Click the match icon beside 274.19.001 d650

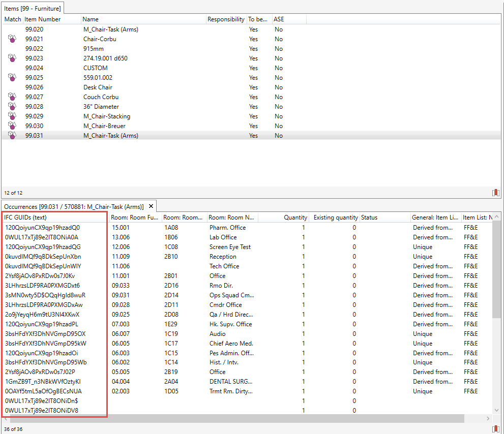coord(12,58)
